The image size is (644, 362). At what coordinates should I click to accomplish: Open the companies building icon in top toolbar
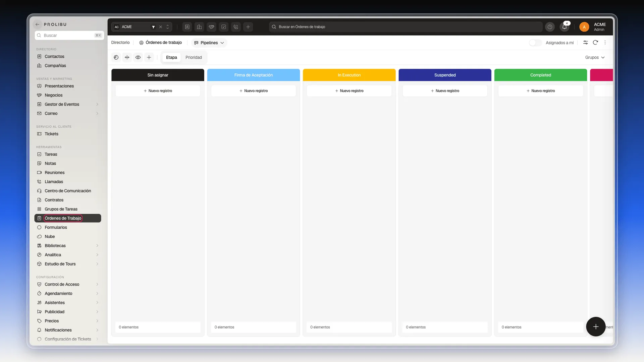coord(199,27)
